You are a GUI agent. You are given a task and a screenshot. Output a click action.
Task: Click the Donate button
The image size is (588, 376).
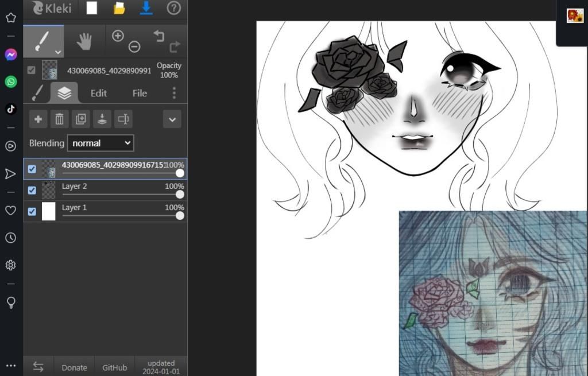coord(74,367)
